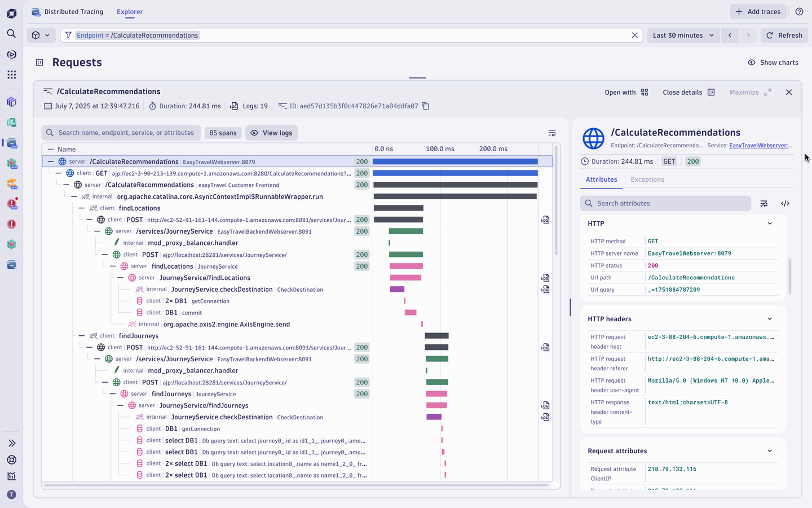Open log icon for JourneyService/findJourneys row
Viewport: 812px width, 508px height.
(545, 405)
